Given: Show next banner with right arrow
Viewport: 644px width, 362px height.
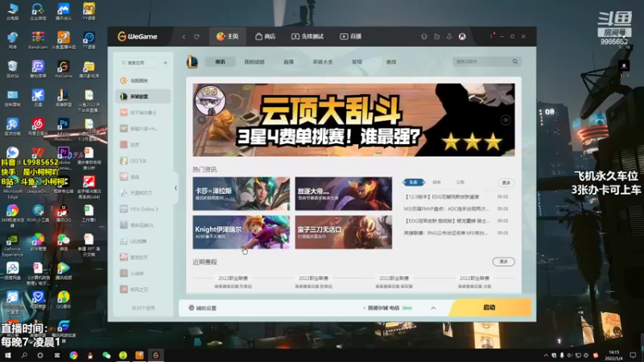Looking at the screenshot, I should point(506,120).
